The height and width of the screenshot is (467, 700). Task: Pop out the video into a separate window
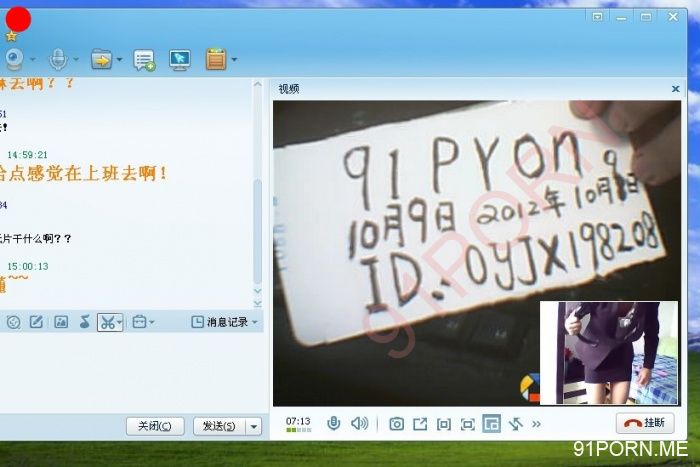(x=420, y=424)
